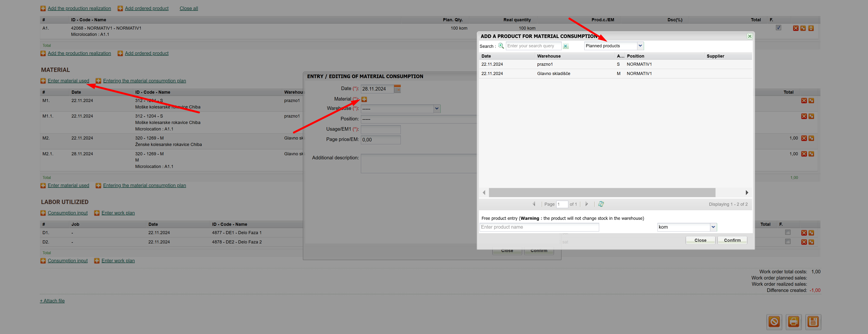Click the print icon at bottom right
Screen dimensions: 868x334
[x=793, y=322]
